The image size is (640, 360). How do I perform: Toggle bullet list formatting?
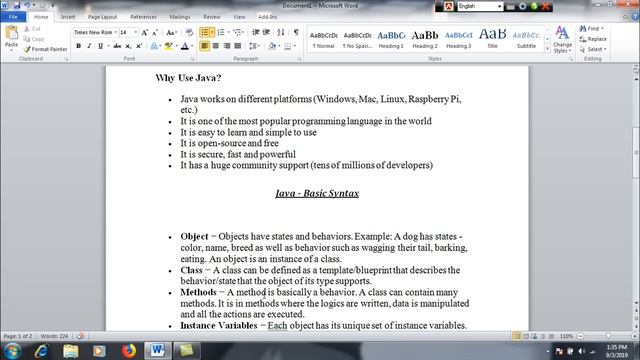click(x=204, y=32)
